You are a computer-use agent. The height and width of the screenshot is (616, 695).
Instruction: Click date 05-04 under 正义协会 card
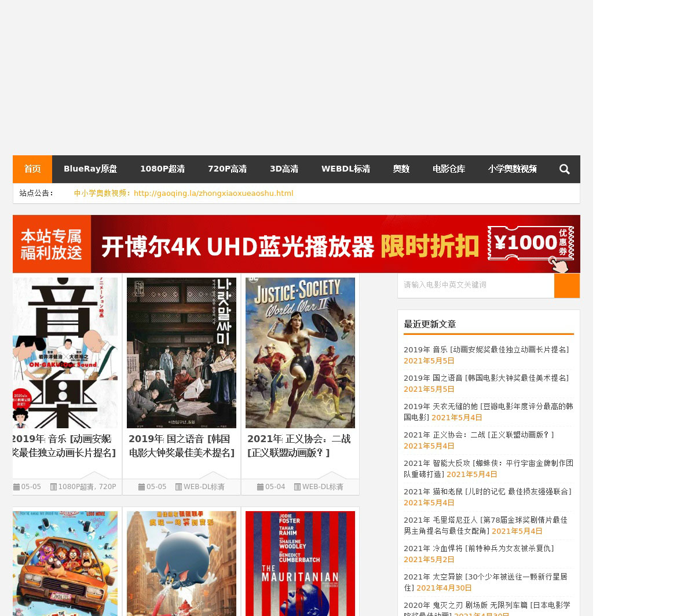click(x=275, y=487)
